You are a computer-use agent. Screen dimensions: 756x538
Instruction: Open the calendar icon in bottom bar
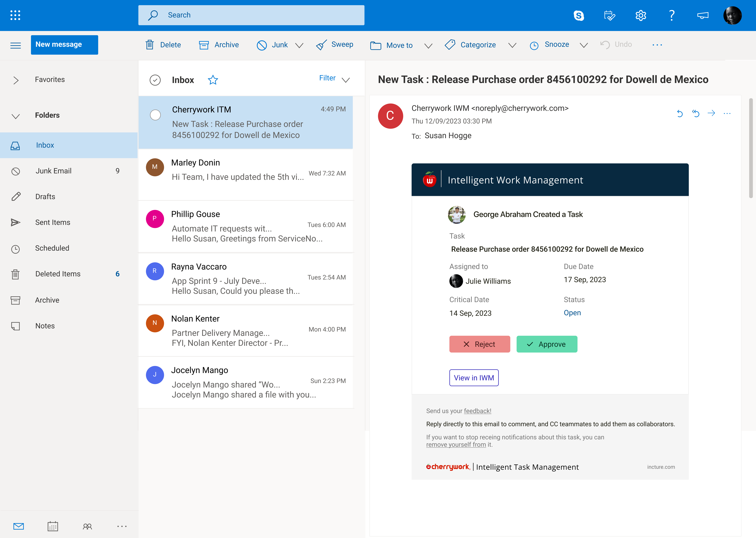coord(53,526)
